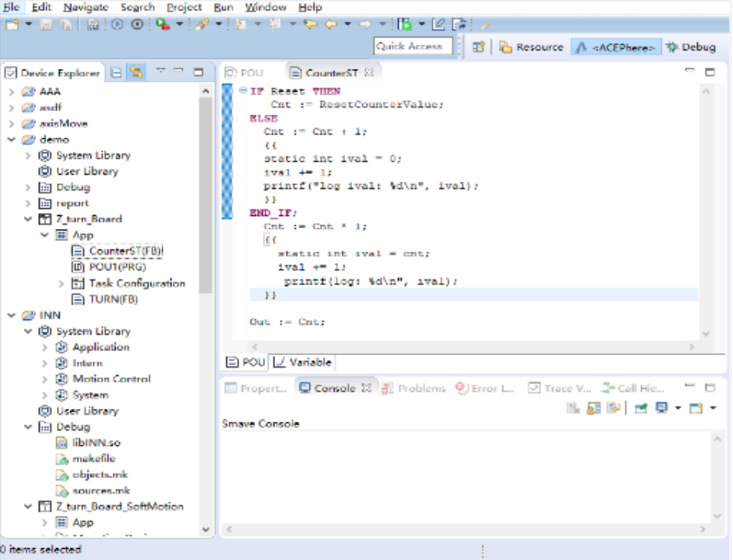Viewport: 733px width, 560px height.
Task: Switch to the Debug perspective
Action: pyautogui.click(x=690, y=47)
